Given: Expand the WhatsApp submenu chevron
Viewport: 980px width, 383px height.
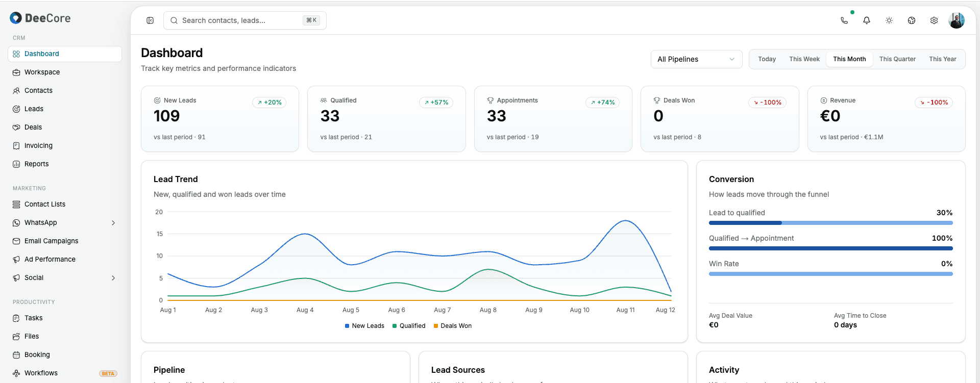Looking at the screenshot, I should 113,223.
